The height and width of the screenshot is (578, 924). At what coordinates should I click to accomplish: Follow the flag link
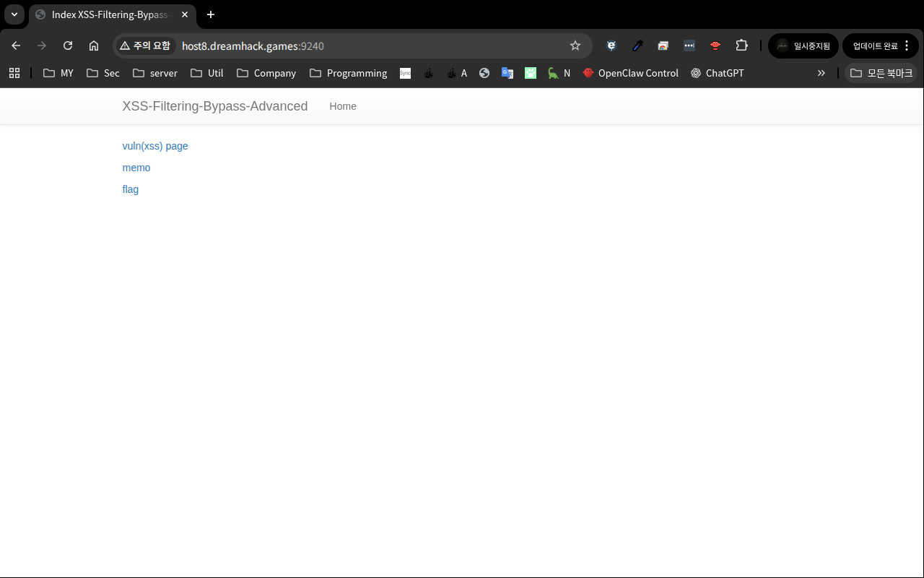131,189
